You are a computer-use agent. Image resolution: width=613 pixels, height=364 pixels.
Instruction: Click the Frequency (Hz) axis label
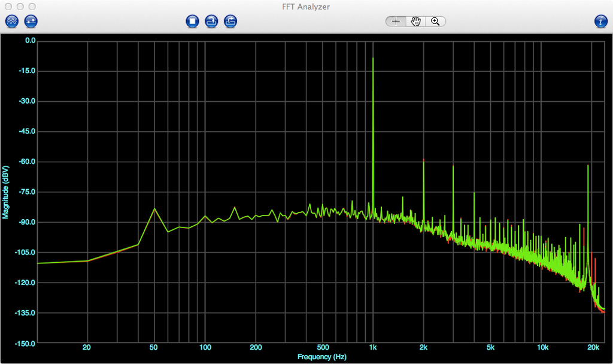[321, 357]
